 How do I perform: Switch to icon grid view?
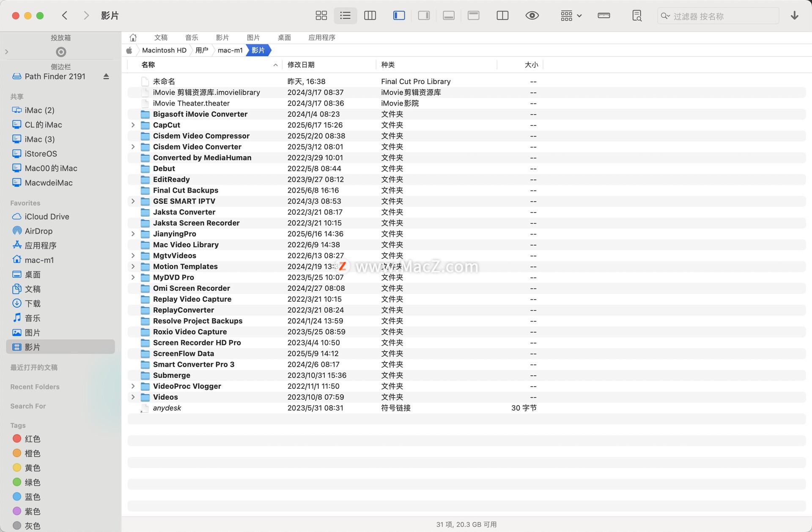pyautogui.click(x=321, y=16)
